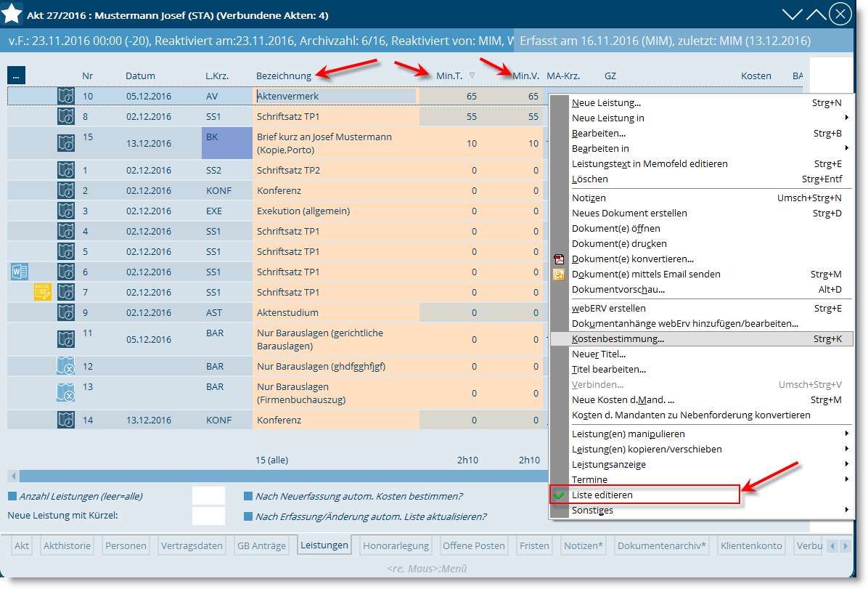Click the star favorite icon in title bar
Screen dimensions: 868x589
pos(12,14)
